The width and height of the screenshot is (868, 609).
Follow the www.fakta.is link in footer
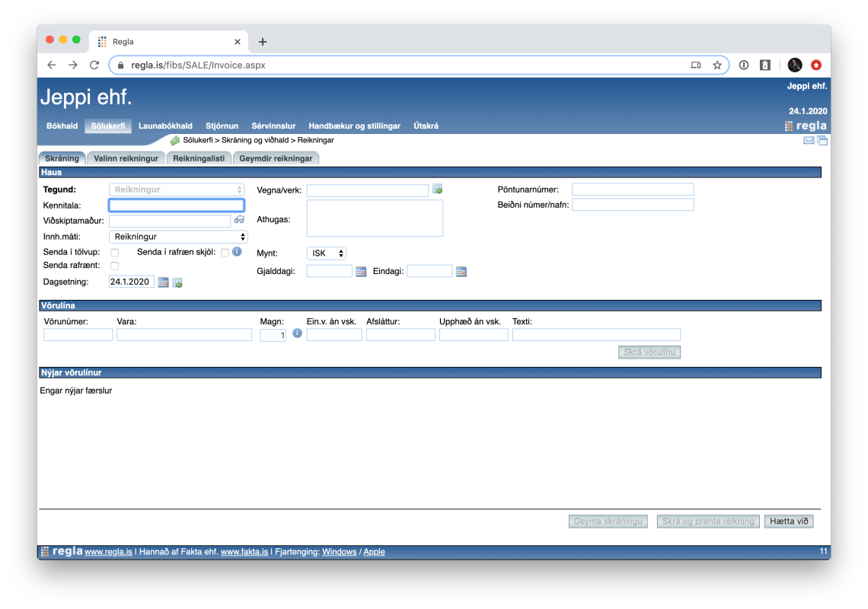pos(244,552)
